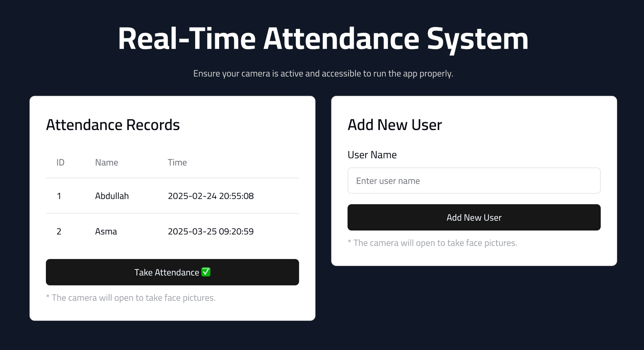
Task: Click Abdullah's timestamp 2025-02-24 20:55:08
Action: click(211, 196)
